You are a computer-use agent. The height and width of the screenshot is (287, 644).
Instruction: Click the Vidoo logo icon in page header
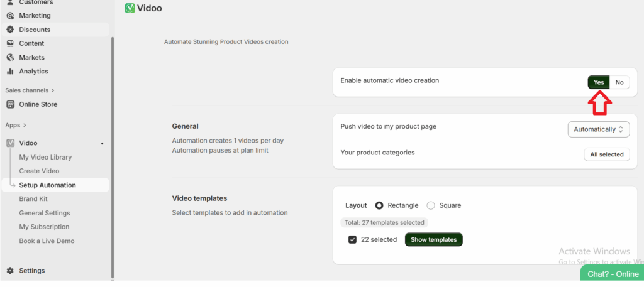[x=130, y=8]
